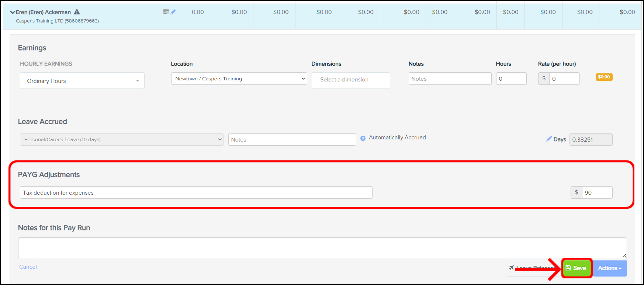Click the green Save button
Image resolution: width=644 pixels, height=285 pixels.
[577, 268]
